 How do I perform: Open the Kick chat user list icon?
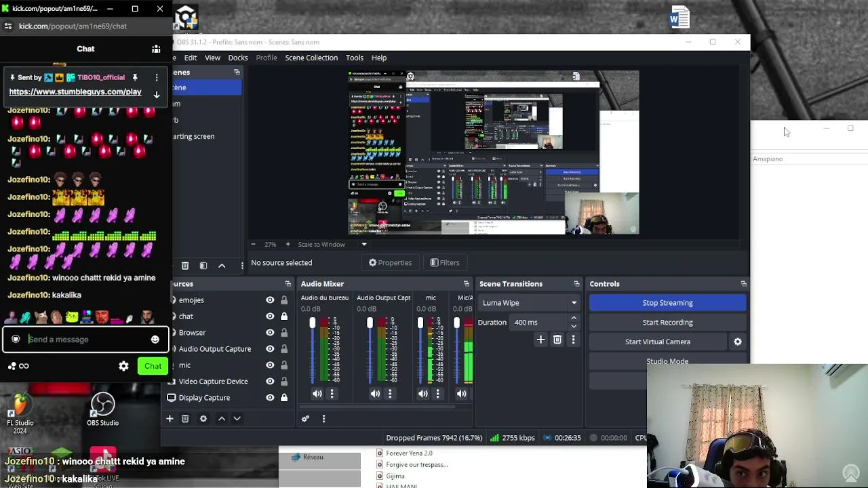tap(156, 49)
